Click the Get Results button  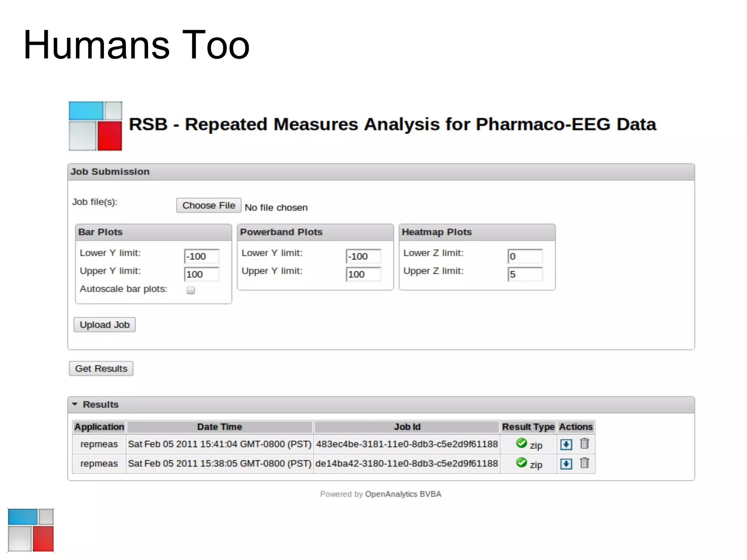[x=101, y=369]
